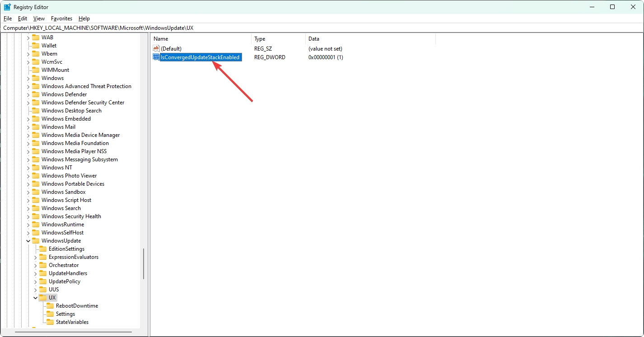Select the Settings subkey under UX
644x337 pixels.
[65, 314]
